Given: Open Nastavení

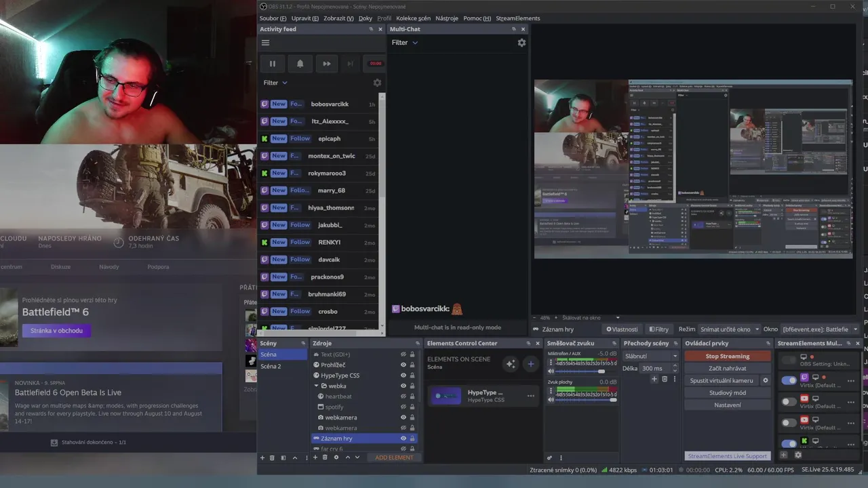Looking at the screenshot, I should 728,405.
